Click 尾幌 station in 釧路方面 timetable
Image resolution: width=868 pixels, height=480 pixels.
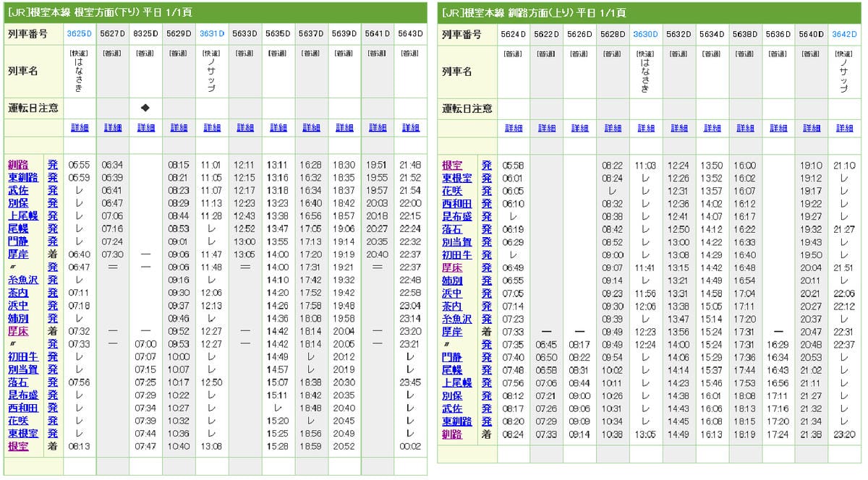(452, 369)
